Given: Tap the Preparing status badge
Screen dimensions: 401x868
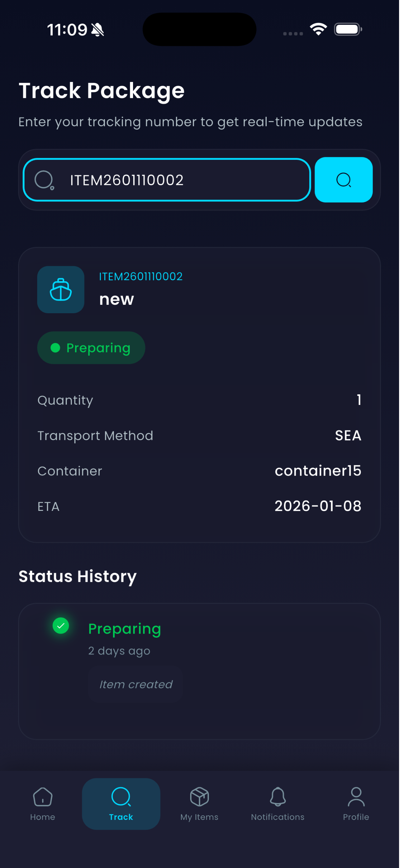Looking at the screenshot, I should 91,348.
